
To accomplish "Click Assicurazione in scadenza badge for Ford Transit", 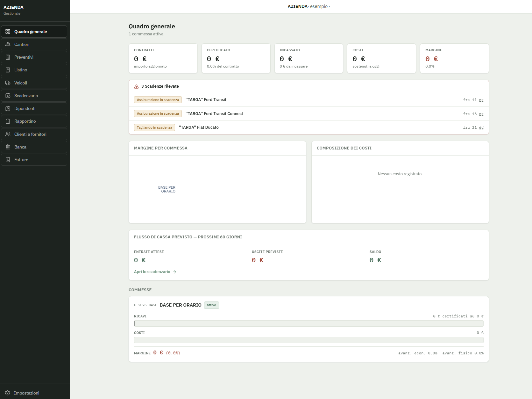I will (x=158, y=100).
